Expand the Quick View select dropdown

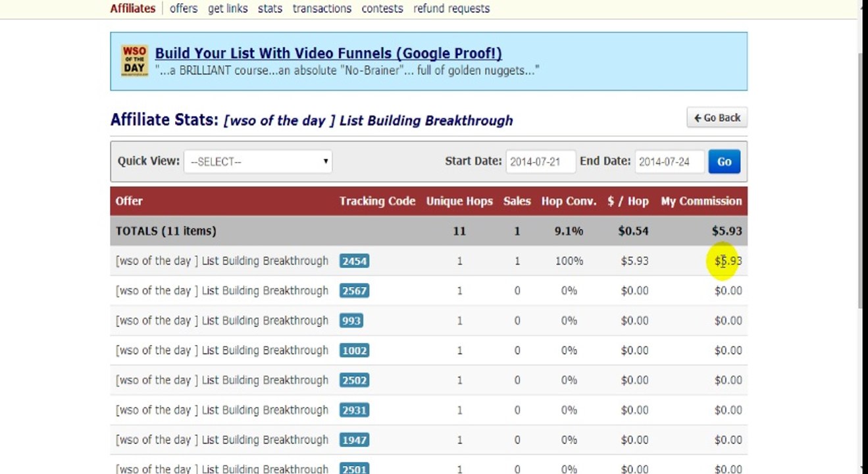(x=258, y=161)
